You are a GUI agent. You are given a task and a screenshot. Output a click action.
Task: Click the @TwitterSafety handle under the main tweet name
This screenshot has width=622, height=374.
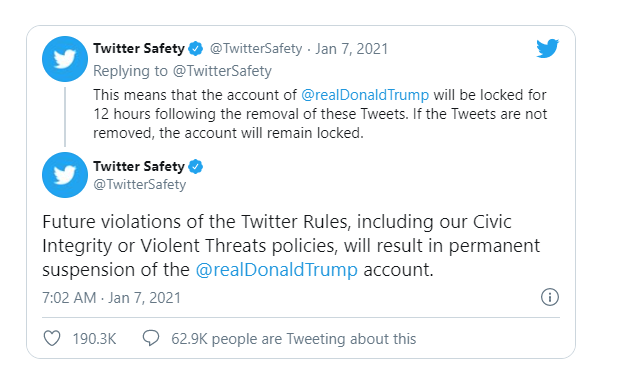point(140,184)
